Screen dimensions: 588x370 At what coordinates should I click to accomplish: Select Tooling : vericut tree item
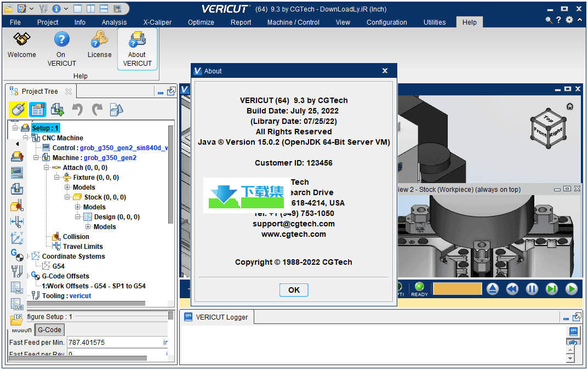pyautogui.click(x=66, y=295)
